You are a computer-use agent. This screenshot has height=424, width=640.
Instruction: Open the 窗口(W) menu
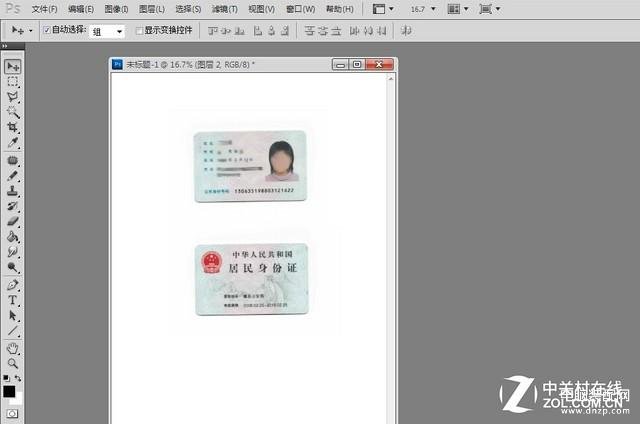[x=300, y=9]
